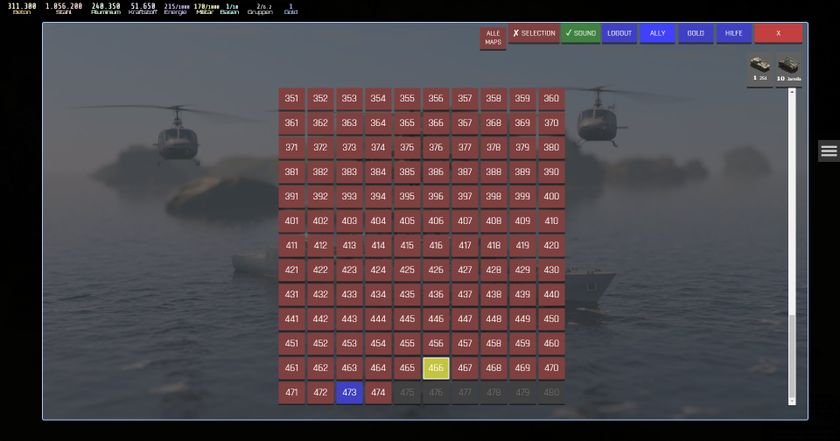Select the greyed-out map 480
Image resolution: width=840 pixels, height=441 pixels.
[x=551, y=393]
